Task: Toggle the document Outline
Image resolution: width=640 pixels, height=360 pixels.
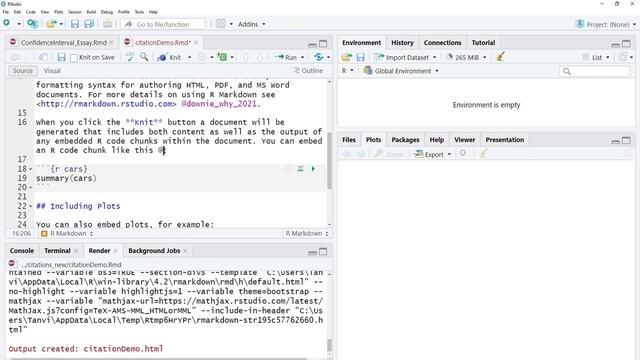Action: (x=308, y=71)
